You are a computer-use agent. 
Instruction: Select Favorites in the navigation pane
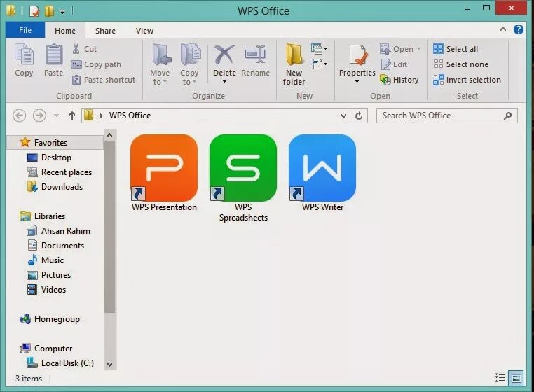(55, 142)
